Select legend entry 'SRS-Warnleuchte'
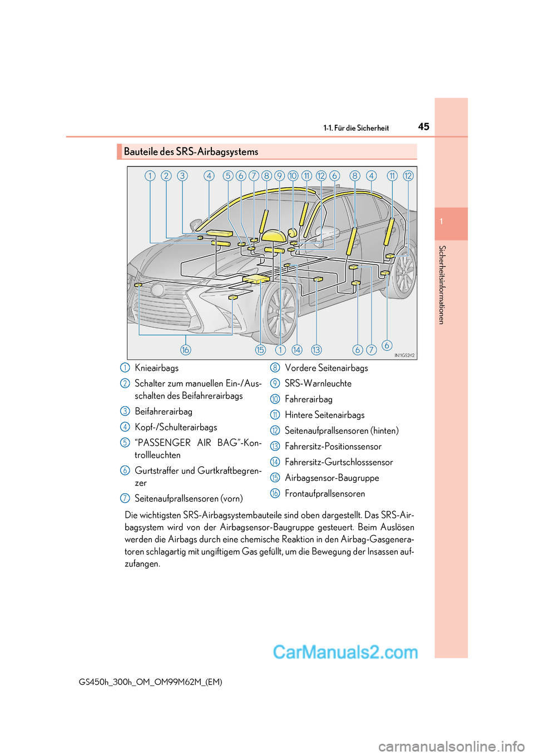Image resolution: width=534 pixels, height=756 pixels. (318, 384)
